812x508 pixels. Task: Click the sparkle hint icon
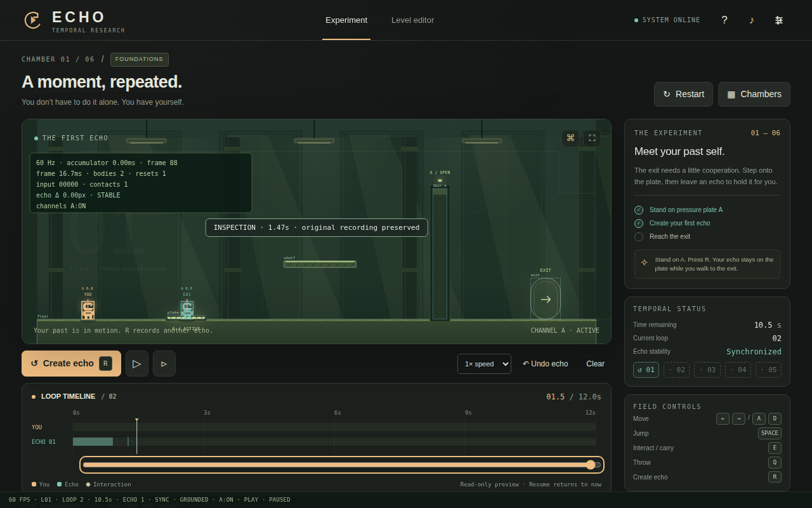[x=645, y=263]
